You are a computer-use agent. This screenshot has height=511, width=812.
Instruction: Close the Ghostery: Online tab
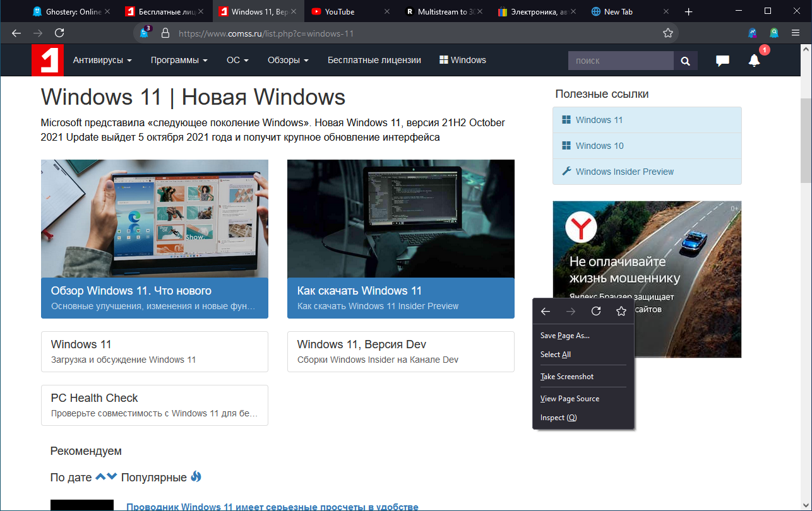coord(107,11)
